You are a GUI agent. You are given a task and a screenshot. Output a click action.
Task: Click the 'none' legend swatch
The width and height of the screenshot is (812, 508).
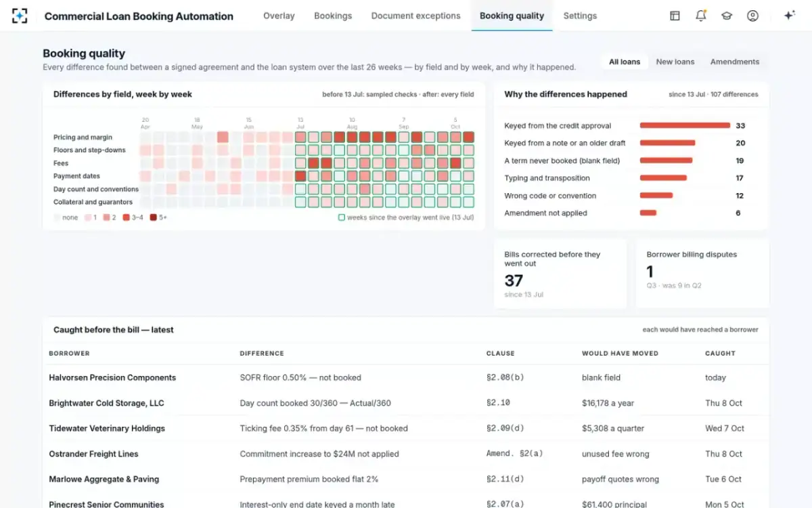[x=58, y=217]
